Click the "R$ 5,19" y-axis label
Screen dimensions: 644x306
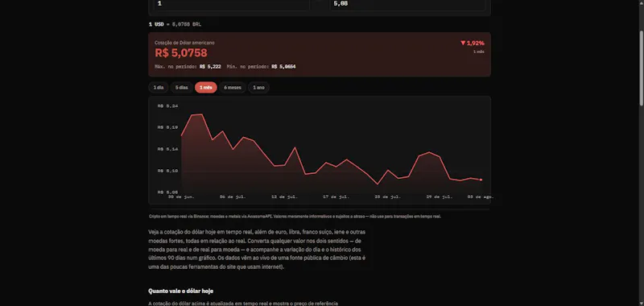click(x=167, y=127)
